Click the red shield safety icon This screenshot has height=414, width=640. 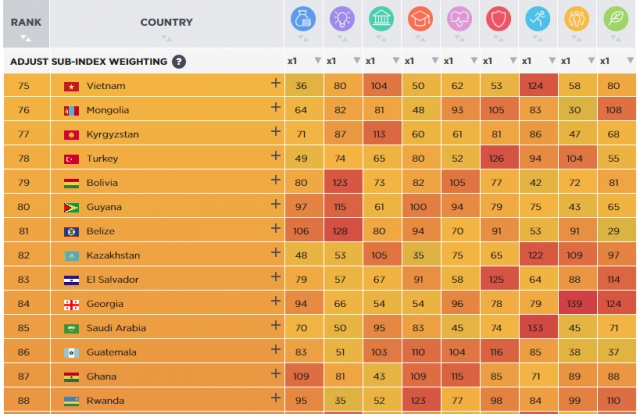point(498,18)
